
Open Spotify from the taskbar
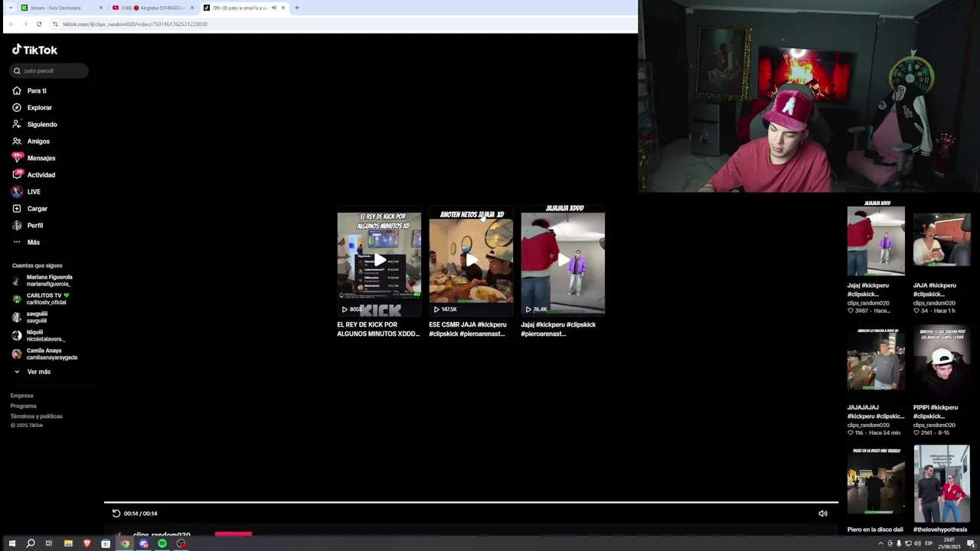tap(162, 543)
